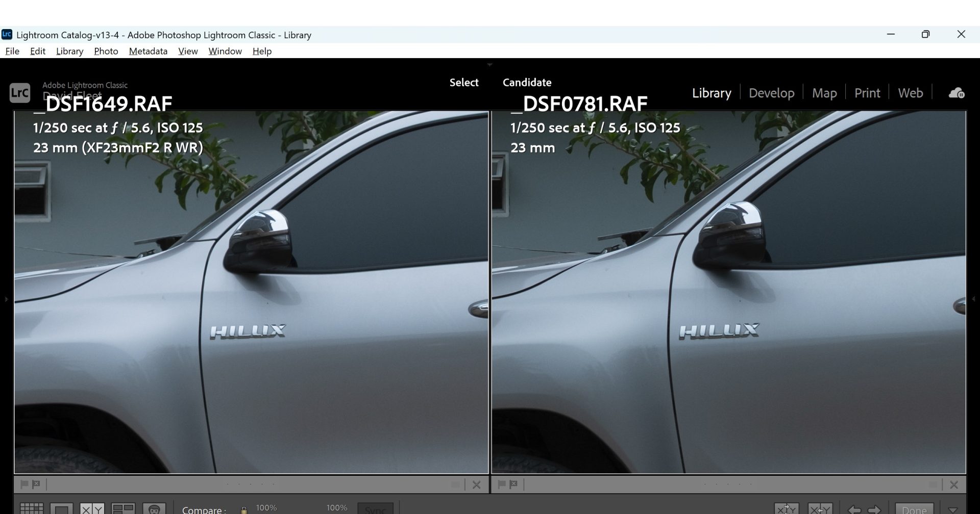Select the XY Compare view icon
This screenshot has height=514, width=980.
point(92,509)
